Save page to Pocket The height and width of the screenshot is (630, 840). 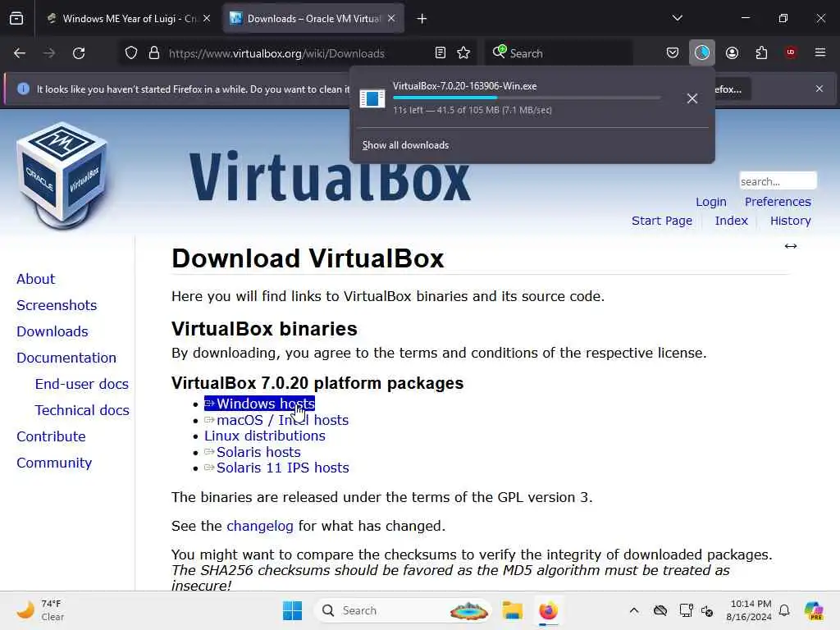pos(673,53)
